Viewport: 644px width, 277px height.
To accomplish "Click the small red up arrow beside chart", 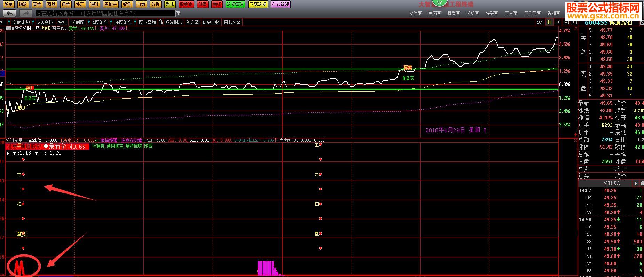I will (x=575, y=135).
